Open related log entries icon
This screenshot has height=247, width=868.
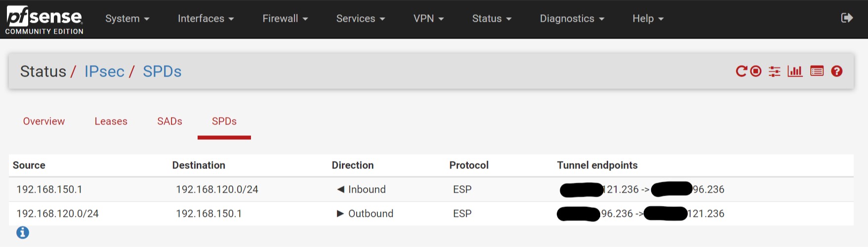817,71
